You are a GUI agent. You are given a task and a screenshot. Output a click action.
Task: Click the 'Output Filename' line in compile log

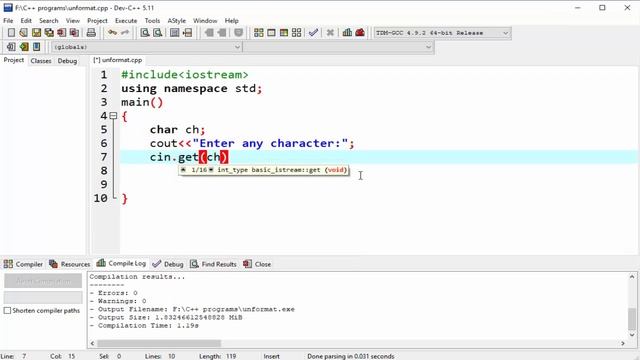192,309
